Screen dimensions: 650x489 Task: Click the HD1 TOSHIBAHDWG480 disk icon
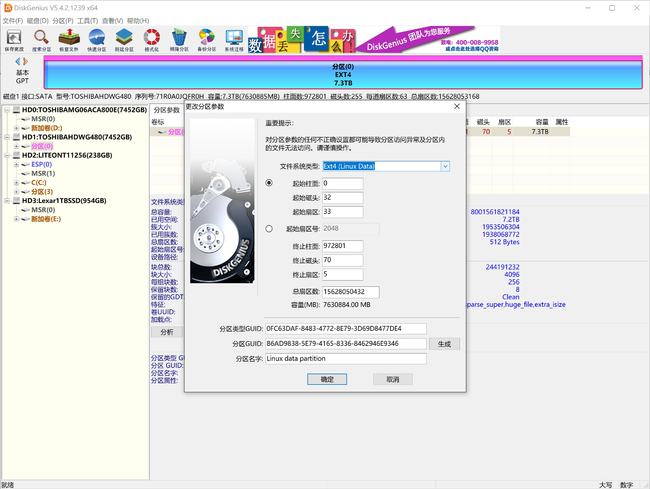tap(16, 137)
